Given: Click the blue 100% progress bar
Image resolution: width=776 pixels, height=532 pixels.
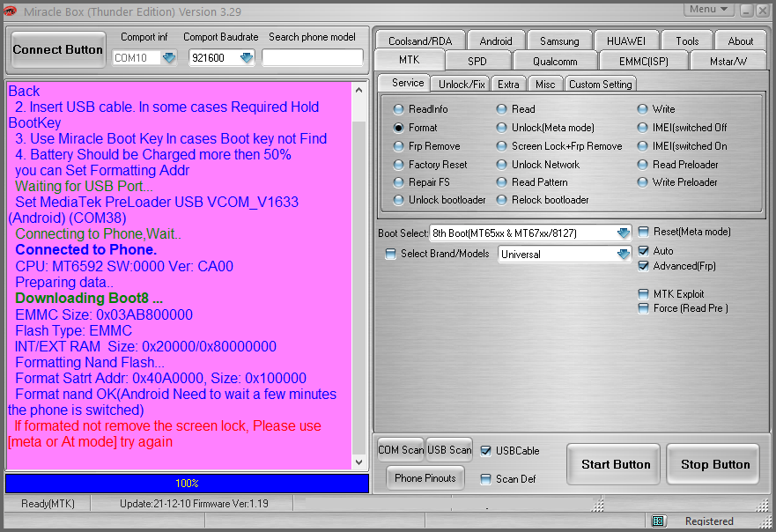Looking at the screenshot, I should (x=187, y=483).
